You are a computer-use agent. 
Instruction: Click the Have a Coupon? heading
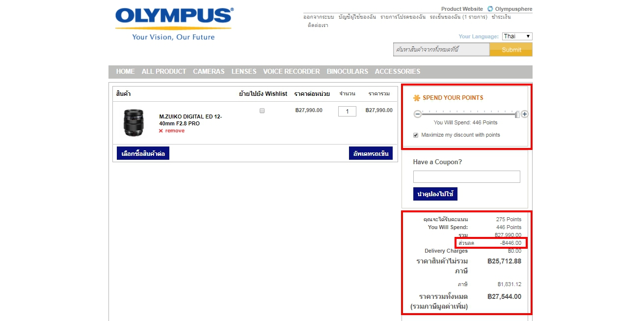[x=437, y=162]
